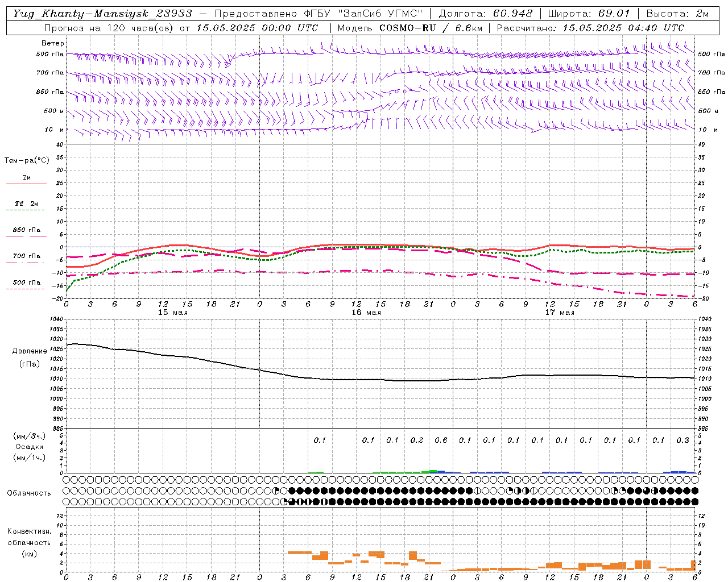
Task: Click the model label COSMO-RU / 6.6км
Action: pyautogui.click(x=431, y=28)
